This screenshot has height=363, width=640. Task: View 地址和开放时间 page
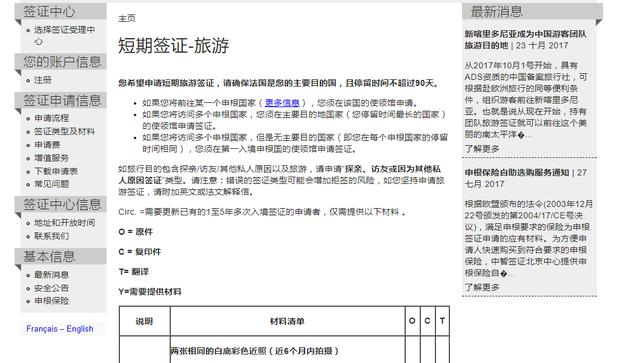pyautogui.click(x=64, y=223)
